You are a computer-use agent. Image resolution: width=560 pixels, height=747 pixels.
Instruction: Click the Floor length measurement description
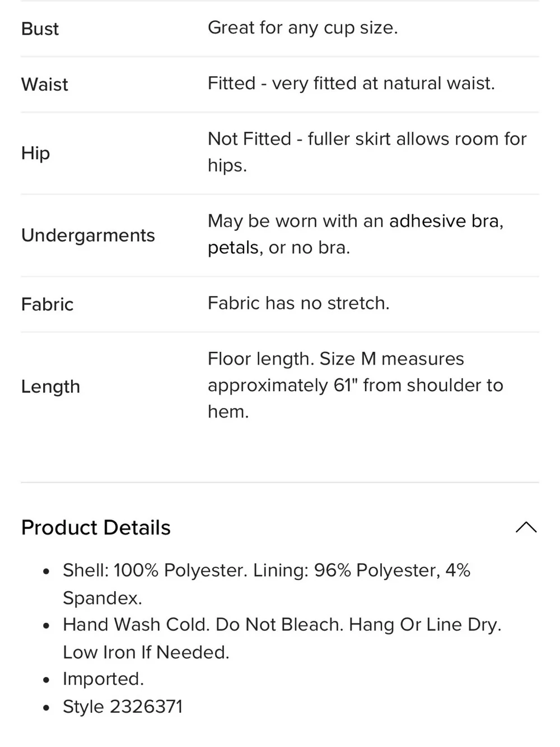pyautogui.click(x=356, y=385)
